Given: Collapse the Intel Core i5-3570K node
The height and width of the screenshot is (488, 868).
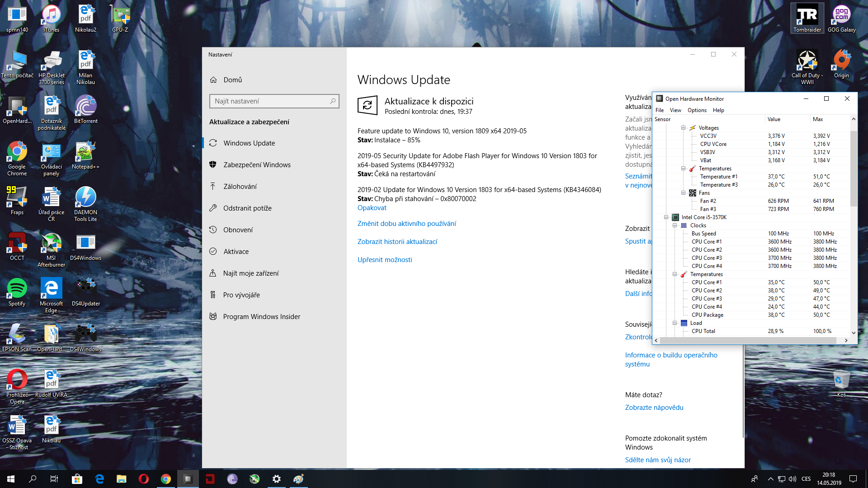Looking at the screenshot, I should click(666, 217).
